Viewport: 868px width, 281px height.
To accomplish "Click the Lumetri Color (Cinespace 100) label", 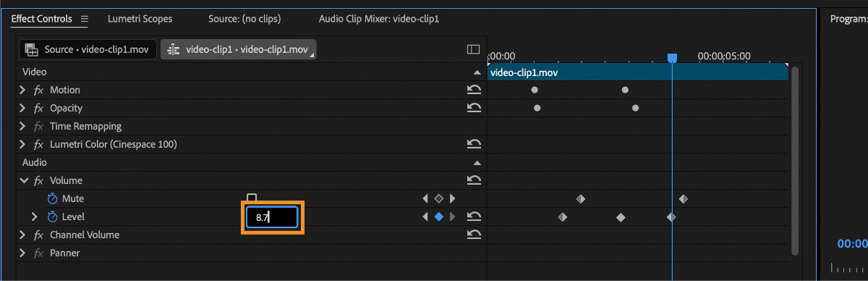I will point(114,144).
